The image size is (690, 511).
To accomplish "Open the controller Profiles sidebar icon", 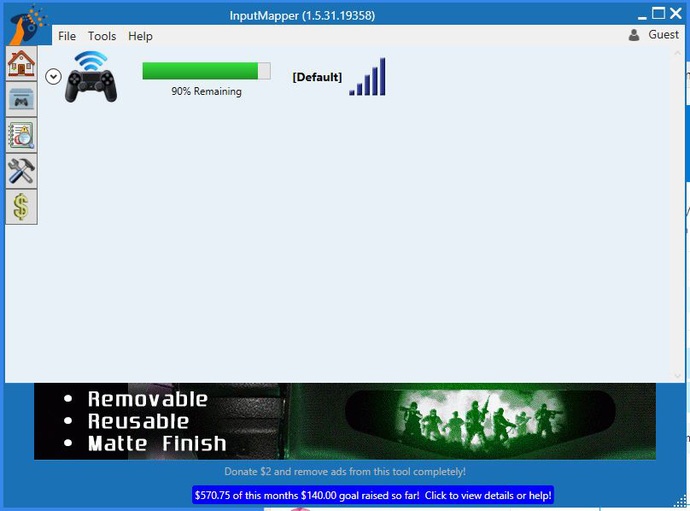I will (x=21, y=99).
